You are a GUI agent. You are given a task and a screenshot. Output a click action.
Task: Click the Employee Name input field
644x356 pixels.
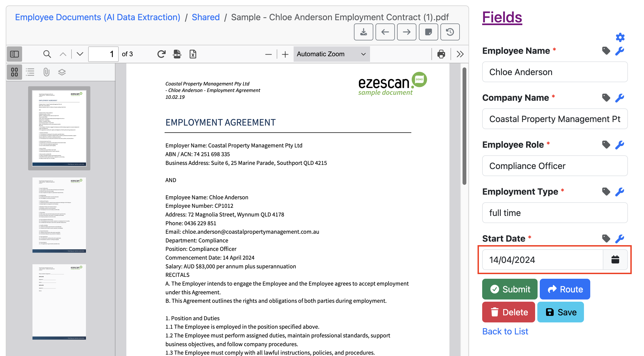[x=555, y=72]
